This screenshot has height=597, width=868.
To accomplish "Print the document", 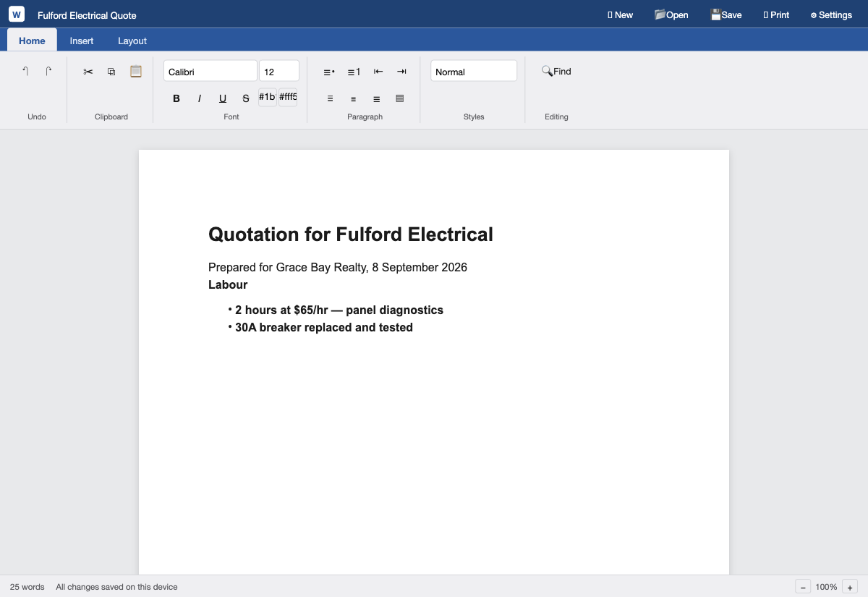I will click(776, 14).
